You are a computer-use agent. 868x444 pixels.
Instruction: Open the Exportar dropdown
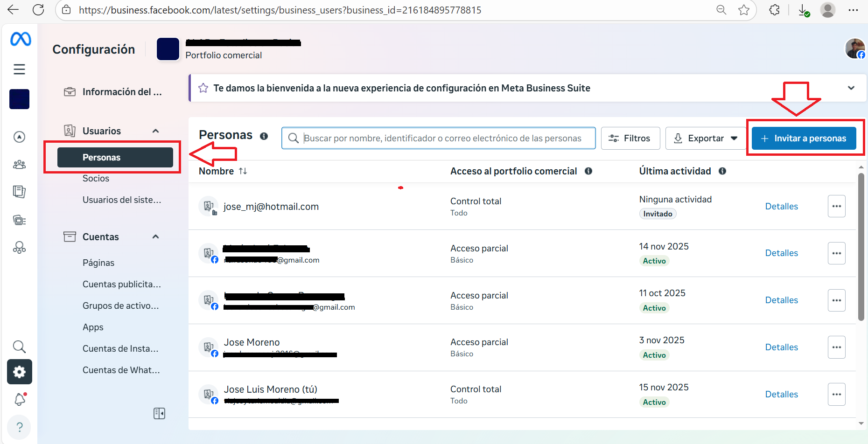pyautogui.click(x=706, y=139)
